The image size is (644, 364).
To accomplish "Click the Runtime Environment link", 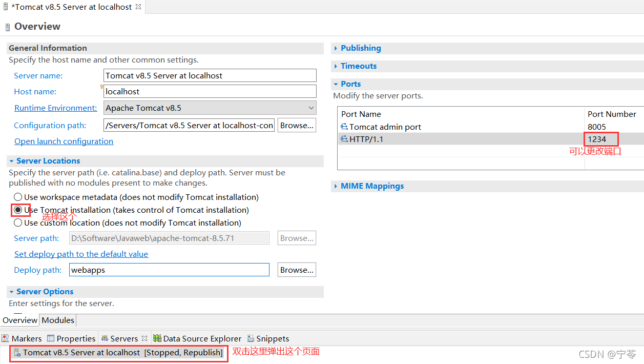I will point(56,108).
